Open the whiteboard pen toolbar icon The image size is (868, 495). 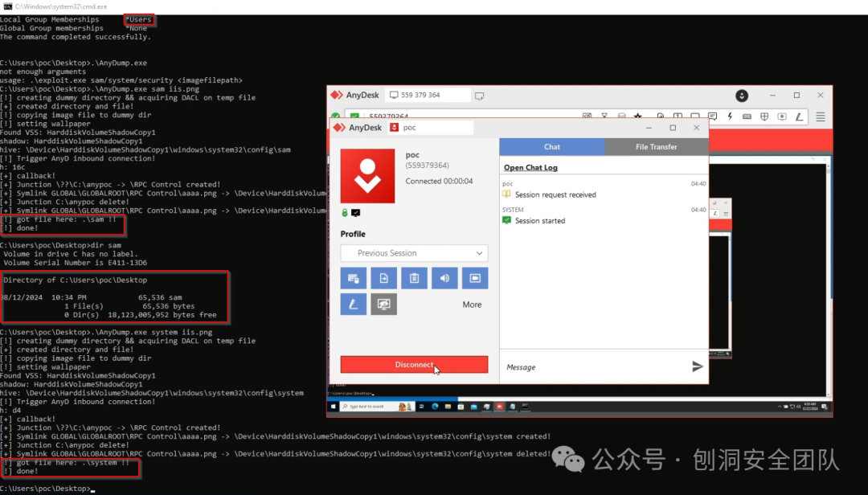[799, 117]
